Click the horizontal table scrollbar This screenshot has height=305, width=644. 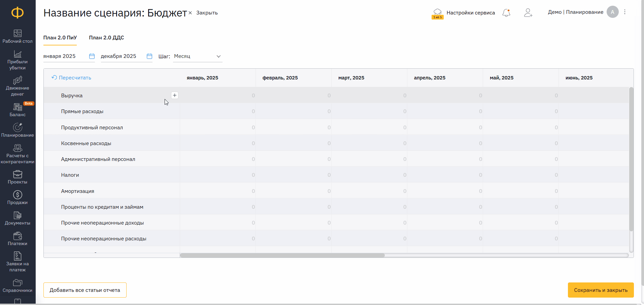(282, 255)
